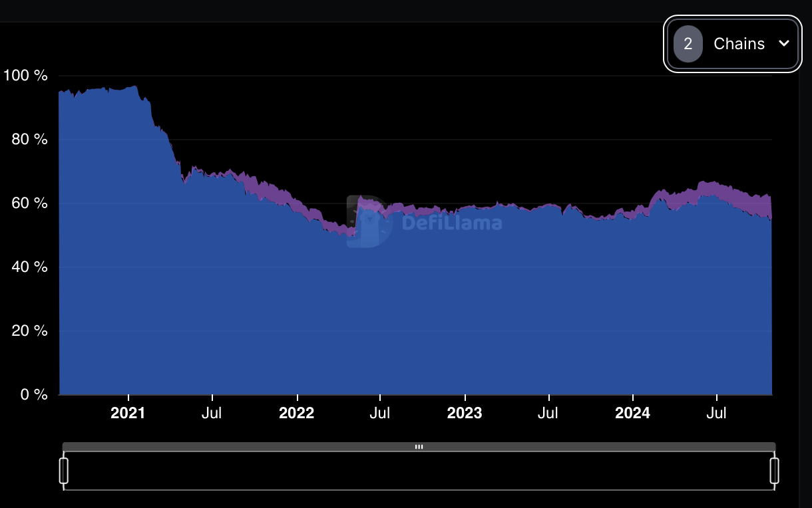Click the 0 % y-axis label
This screenshot has height=508, width=812.
tap(33, 395)
